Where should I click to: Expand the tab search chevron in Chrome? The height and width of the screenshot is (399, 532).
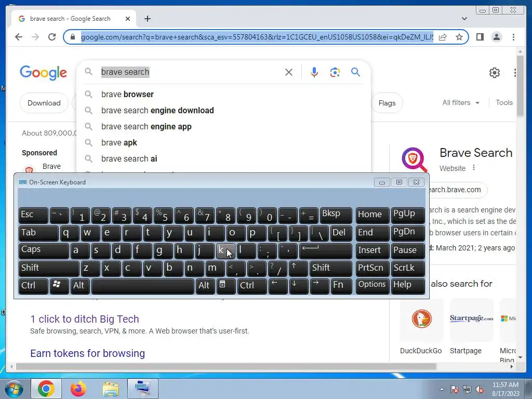[464, 19]
